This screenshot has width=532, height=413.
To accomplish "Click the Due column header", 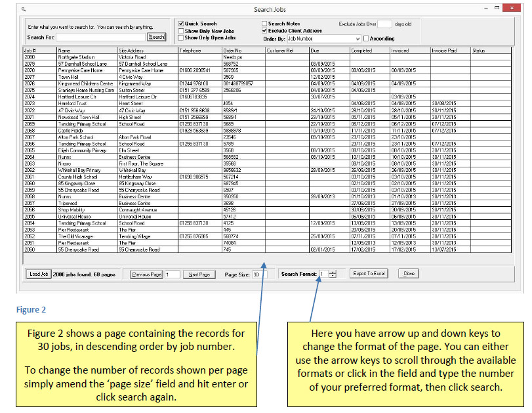I will [330, 51].
